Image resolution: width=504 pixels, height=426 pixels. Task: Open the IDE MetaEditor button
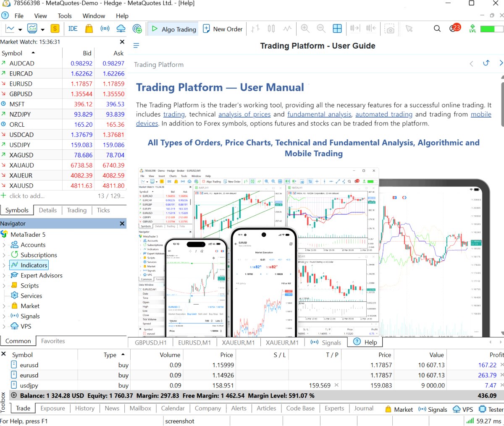click(x=73, y=29)
